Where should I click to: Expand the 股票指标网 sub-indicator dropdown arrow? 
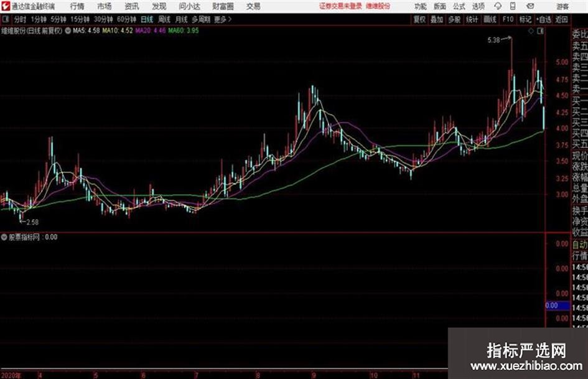pyautogui.click(x=4, y=237)
